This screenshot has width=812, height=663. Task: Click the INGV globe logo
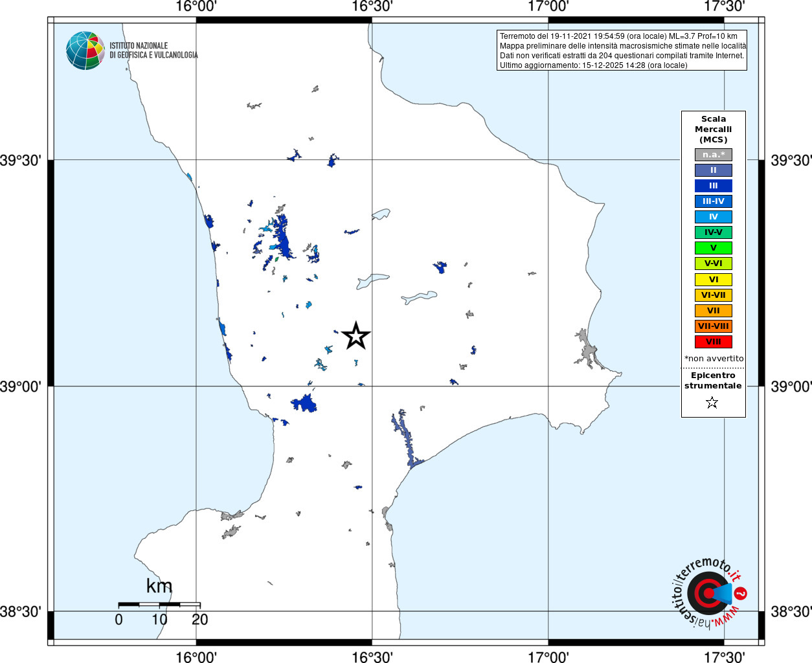(x=85, y=51)
